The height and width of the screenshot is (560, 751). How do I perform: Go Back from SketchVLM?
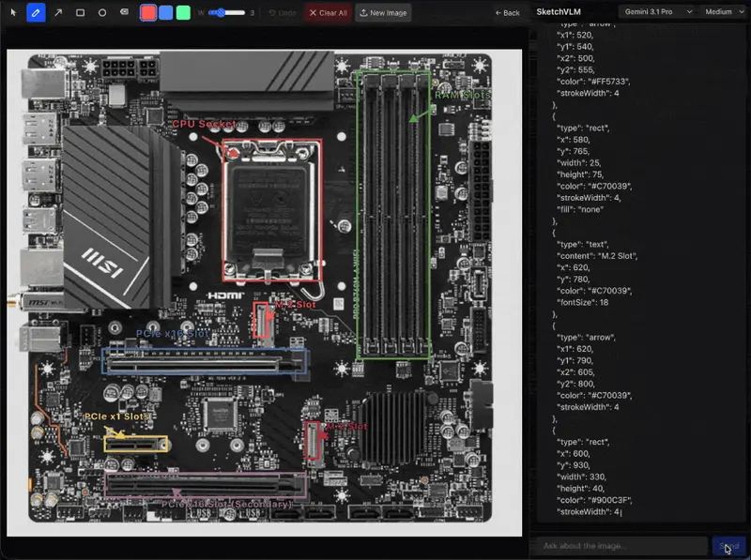507,13
